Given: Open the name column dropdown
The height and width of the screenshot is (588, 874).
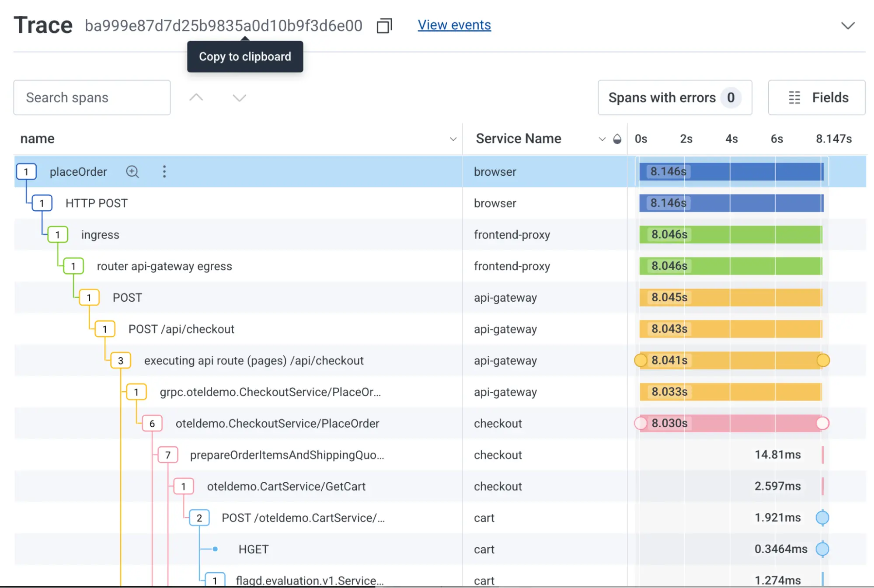Looking at the screenshot, I should point(453,139).
